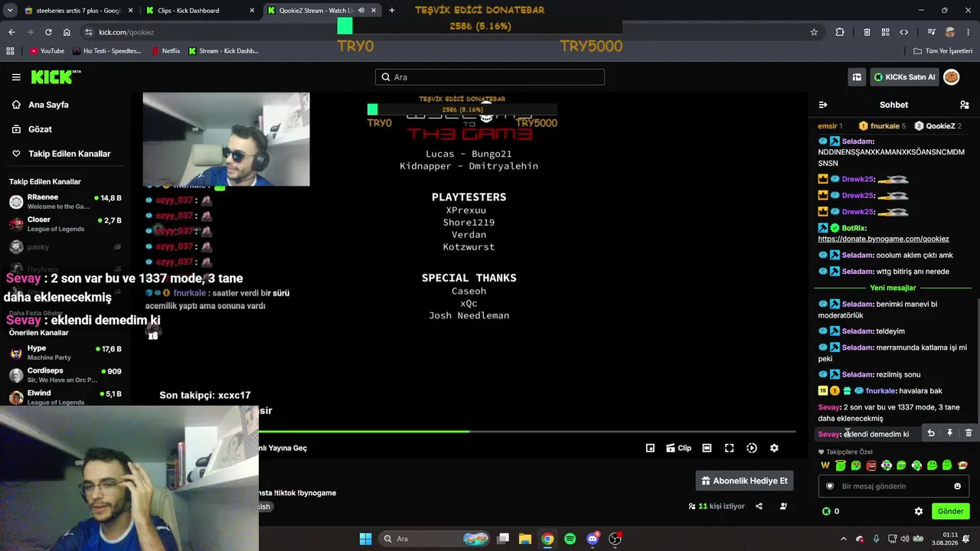This screenshot has width=980, height=551.
Task: Insert the red angry face emote
Action: pyautogui.click(x=871, y=465)
